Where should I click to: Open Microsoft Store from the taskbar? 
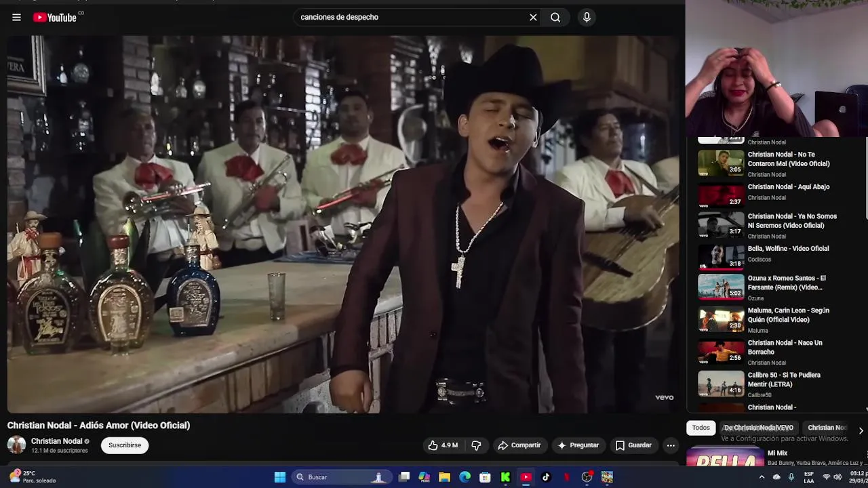click(x=485, y=477)
